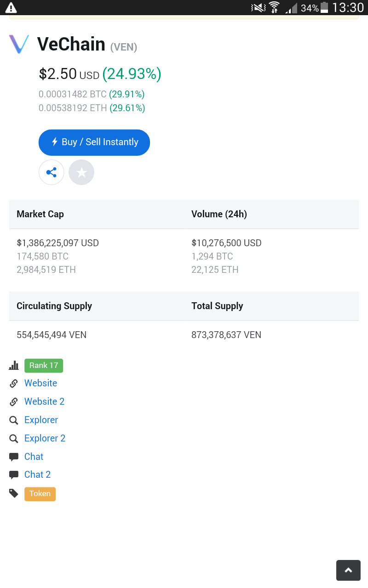The height and width of the screenshot is (588, 368).
Task: Tap the warning triangle in status bar
Action: click(11, 7)
